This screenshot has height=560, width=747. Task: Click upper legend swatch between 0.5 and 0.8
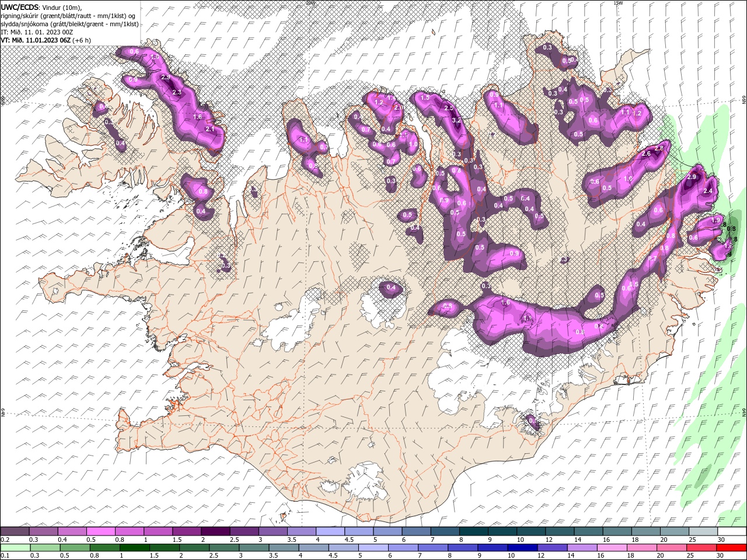tap(100, 531)
